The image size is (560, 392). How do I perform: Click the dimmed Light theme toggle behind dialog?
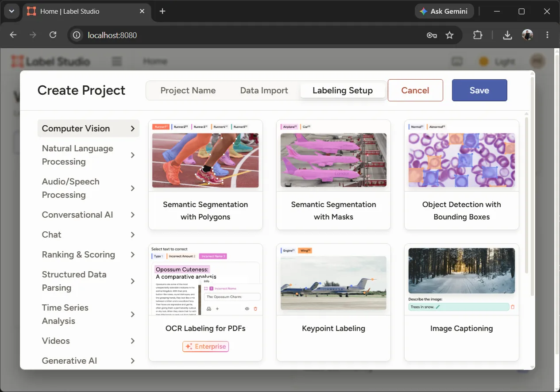(497, 61)
